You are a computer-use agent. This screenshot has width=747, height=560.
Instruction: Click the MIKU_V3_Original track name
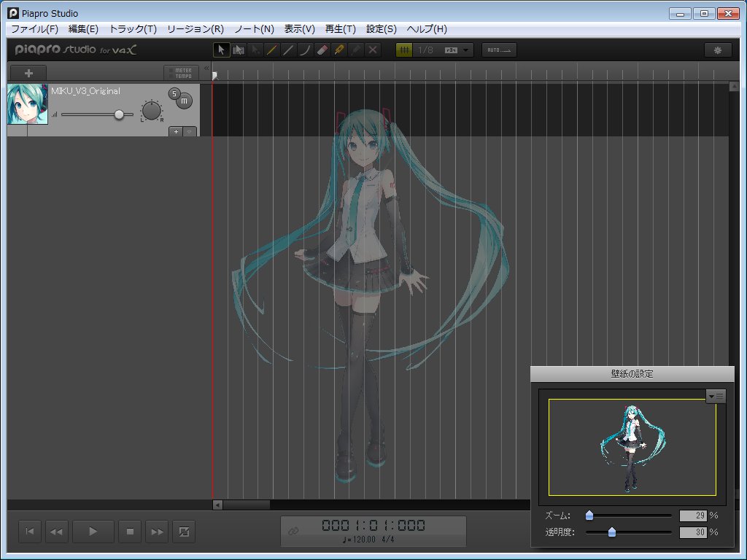point(86,91)
